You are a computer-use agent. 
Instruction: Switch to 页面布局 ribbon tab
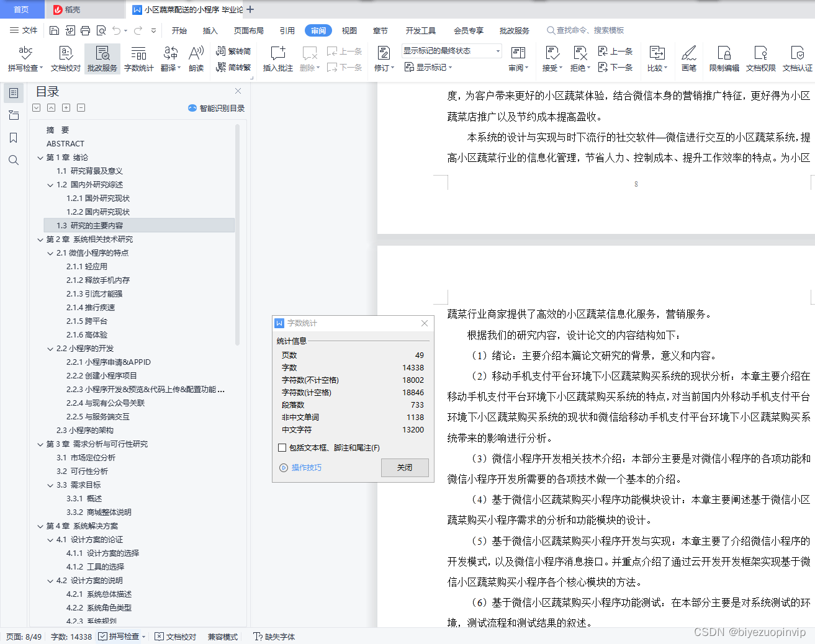pos(249,30)
